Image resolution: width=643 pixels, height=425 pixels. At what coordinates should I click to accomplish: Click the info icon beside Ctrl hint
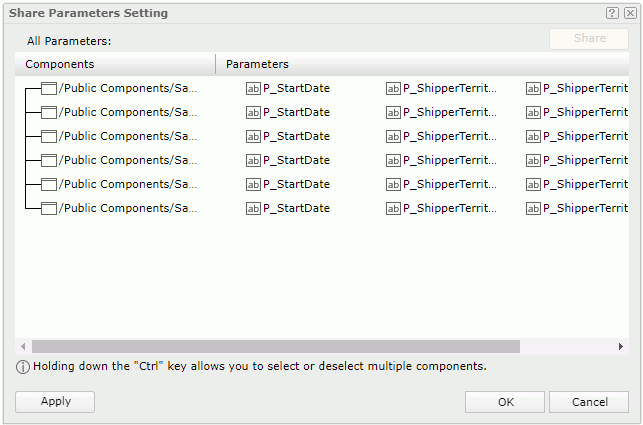point(23,367)
